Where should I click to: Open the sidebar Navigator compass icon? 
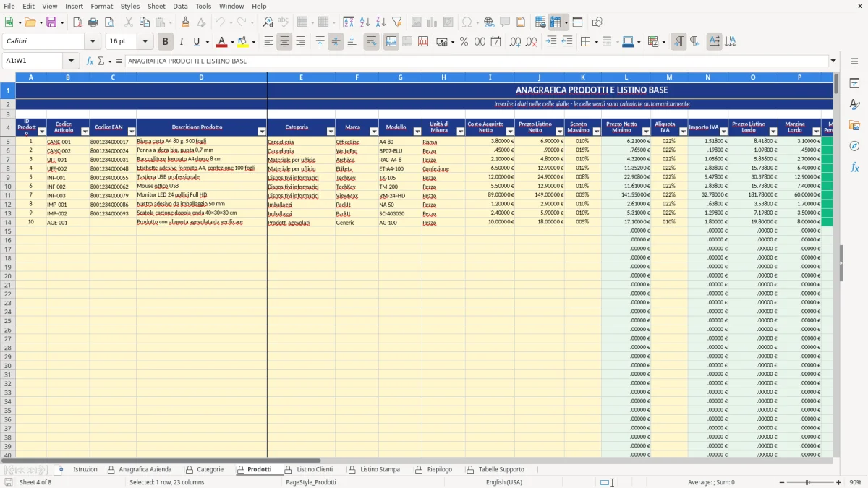(854, 146)
